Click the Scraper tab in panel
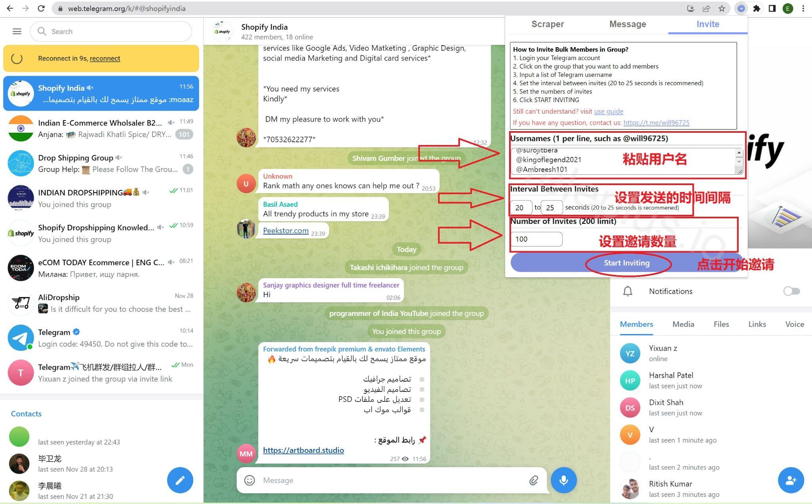The image size is (812, 504). tap(548, 25)
